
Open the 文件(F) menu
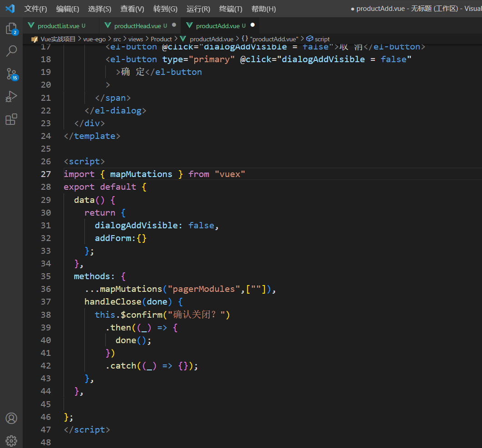click(36, 9)
